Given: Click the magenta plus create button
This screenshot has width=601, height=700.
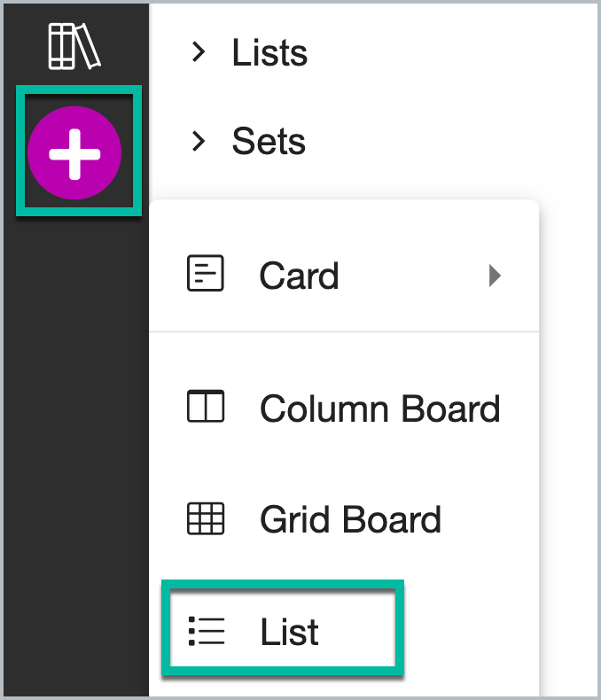Looking at the screenshot, I should 74,153.
